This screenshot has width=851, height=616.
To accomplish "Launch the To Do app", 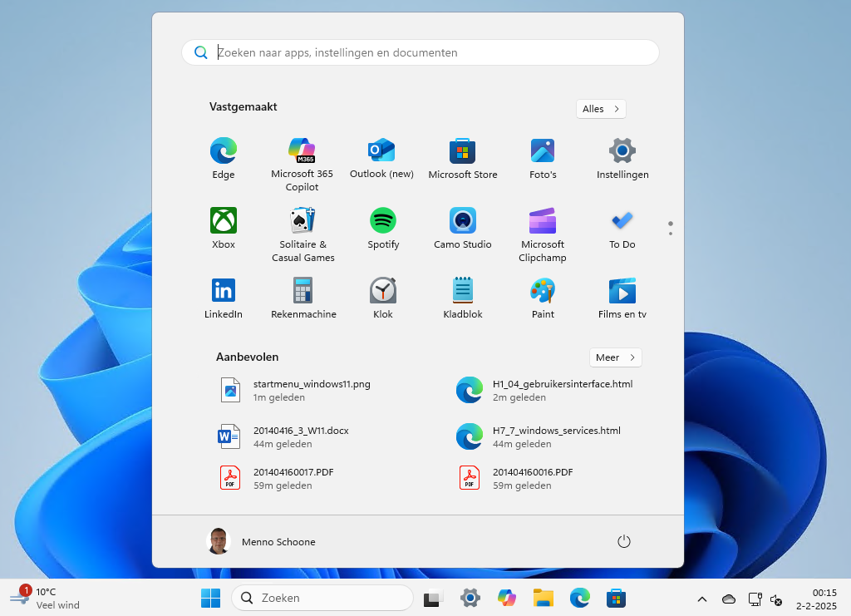I will tap(622, 228).
